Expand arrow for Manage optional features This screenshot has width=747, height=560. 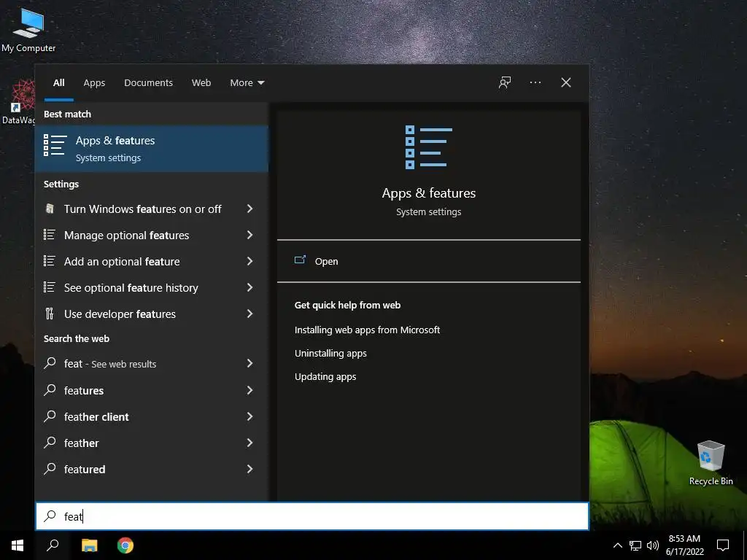pos(249,235)
